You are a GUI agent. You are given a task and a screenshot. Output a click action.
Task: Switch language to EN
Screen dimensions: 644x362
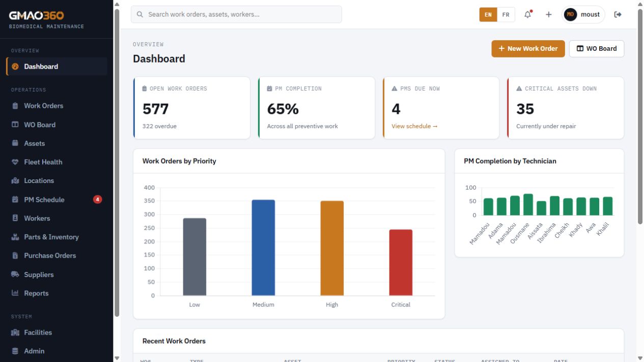pyautogui.click(x=488, y=15)
